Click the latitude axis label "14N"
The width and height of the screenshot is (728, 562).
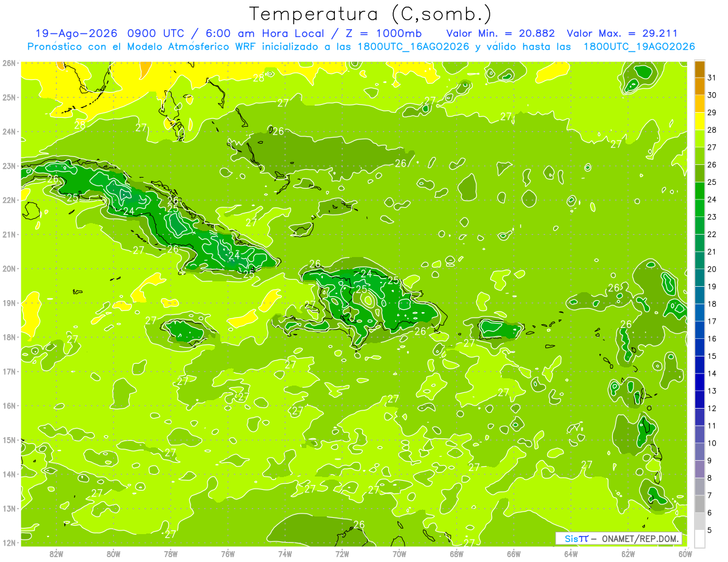tap(9, 474)
